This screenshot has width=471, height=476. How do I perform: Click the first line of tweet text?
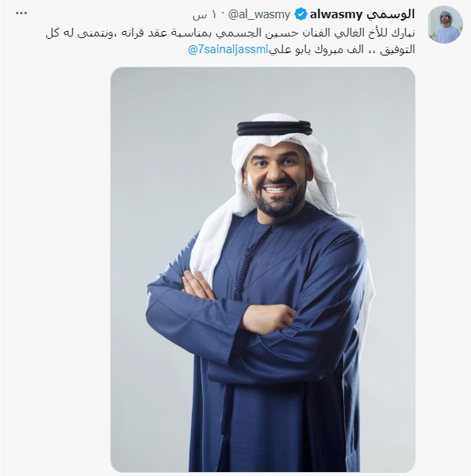pyautogui.click(x=230, y=33)
